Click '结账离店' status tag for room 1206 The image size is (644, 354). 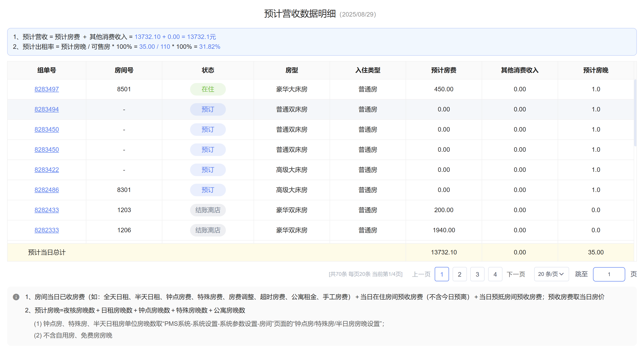(x=208, y=230)
